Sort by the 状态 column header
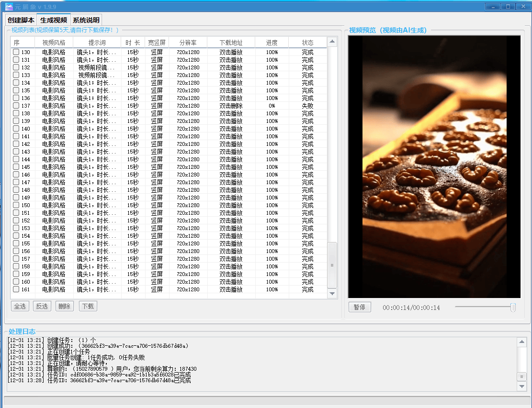The image size is (532, 408). tap(307, 43)
